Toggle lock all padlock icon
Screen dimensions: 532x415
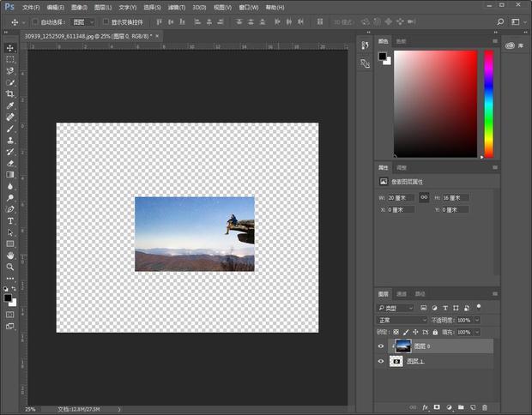(x=435, y=332)
